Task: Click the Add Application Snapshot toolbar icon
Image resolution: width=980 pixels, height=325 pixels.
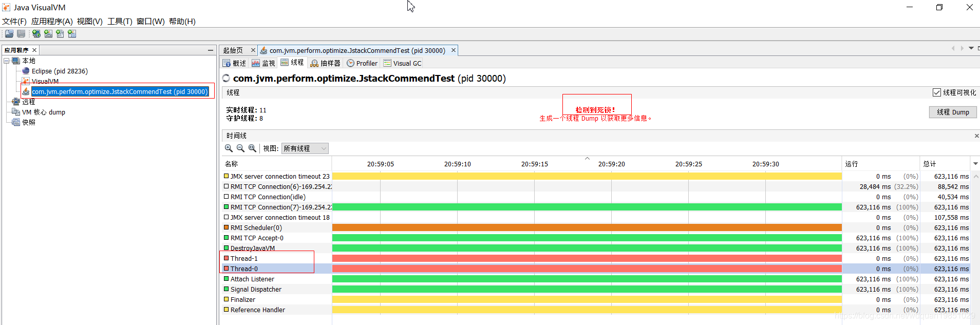Action: (x=72, y=34)
